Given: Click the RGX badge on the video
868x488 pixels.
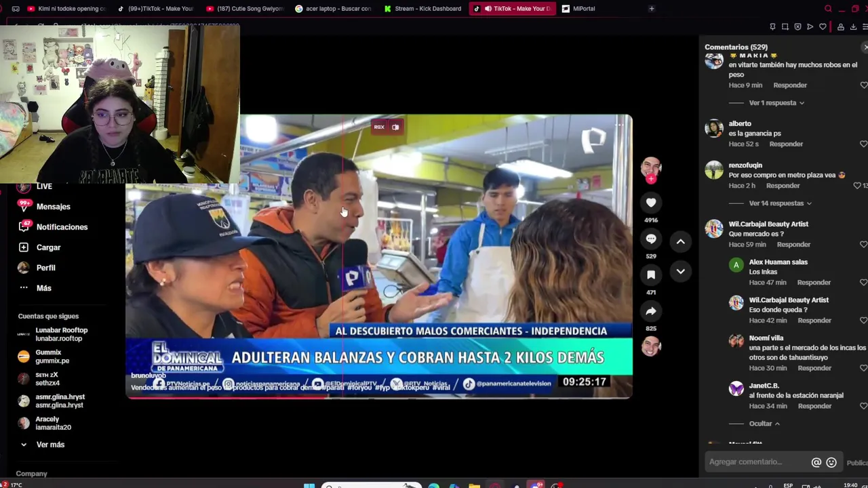Looking at the screenshot, I should [379, 127].
